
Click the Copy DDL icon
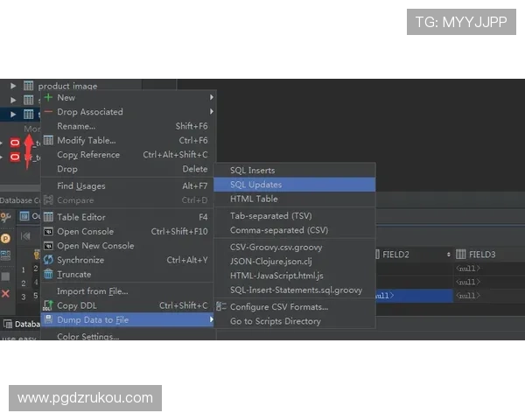[49, 305]
